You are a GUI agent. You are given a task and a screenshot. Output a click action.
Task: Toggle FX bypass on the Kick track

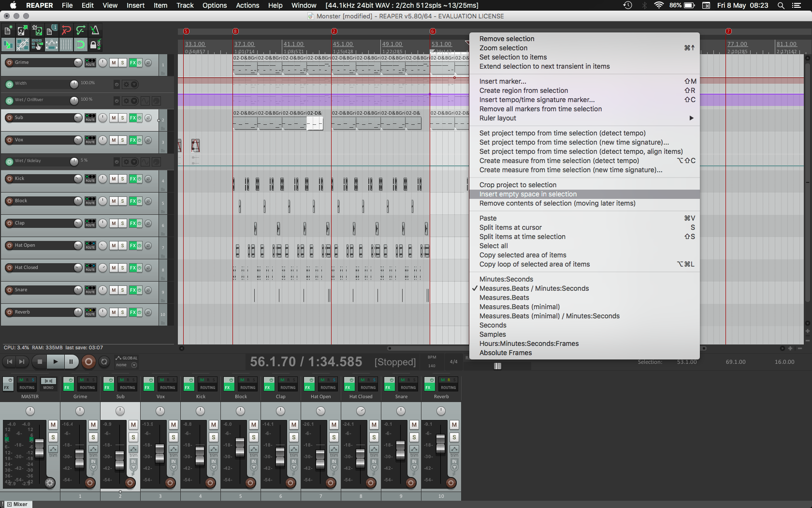click(139, 179)
